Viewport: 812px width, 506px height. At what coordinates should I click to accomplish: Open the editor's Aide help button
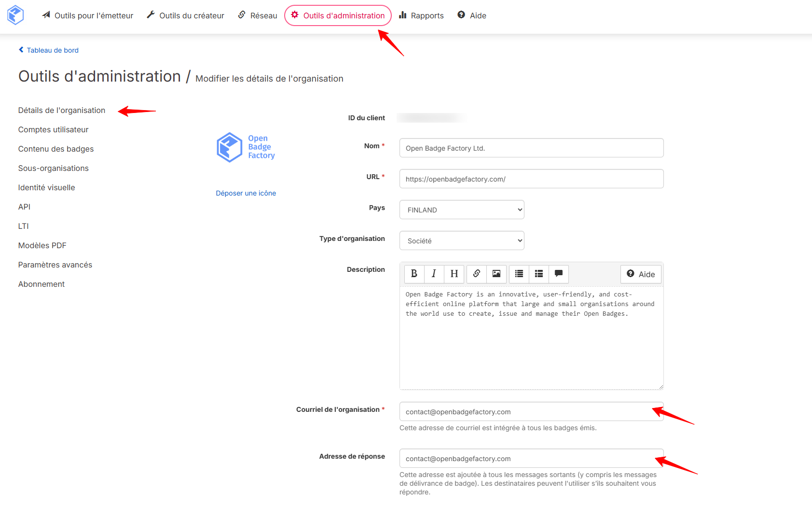641,274
